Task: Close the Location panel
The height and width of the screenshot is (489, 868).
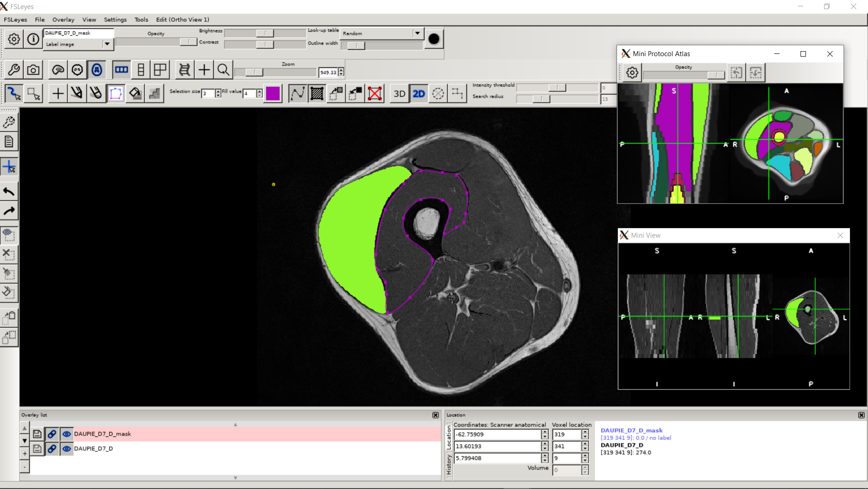Action: pos(861,415)
